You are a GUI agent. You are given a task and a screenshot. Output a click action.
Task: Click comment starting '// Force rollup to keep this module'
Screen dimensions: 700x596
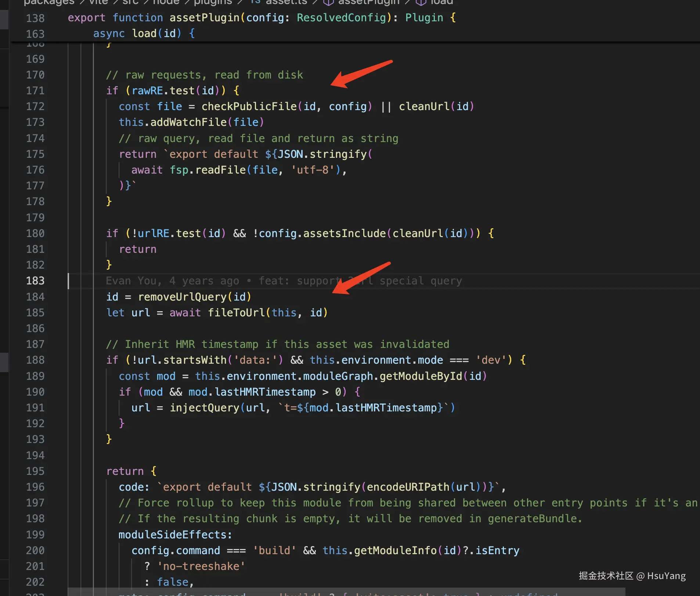tap(408, 503)
